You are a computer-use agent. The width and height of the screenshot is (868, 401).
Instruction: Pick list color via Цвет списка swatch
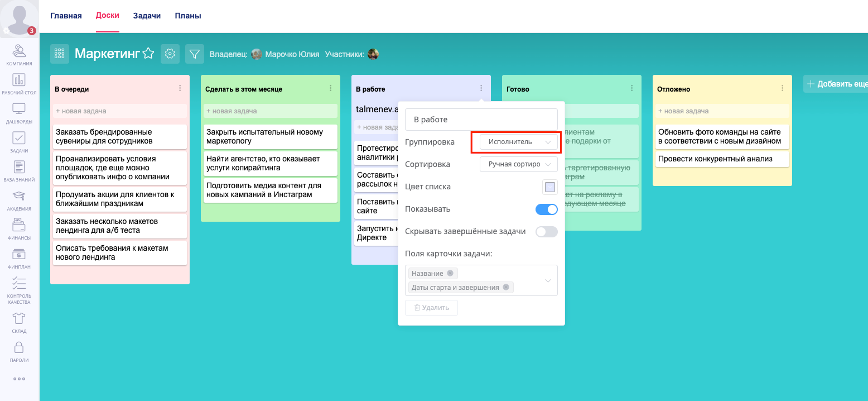550,187
